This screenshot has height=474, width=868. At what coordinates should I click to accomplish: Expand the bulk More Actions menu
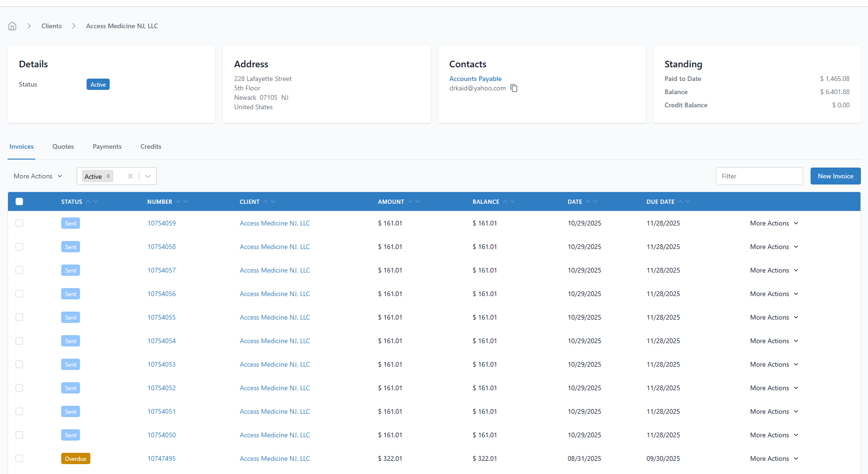[38, 176]
